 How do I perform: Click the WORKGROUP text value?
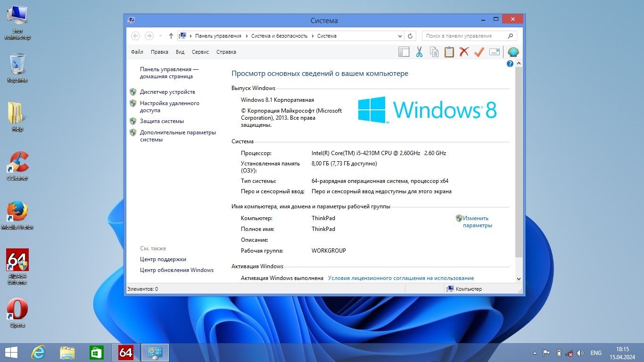(329, 251)
